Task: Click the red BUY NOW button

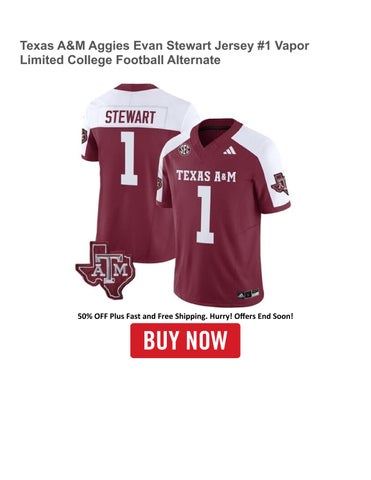Action: click(185, 340)
